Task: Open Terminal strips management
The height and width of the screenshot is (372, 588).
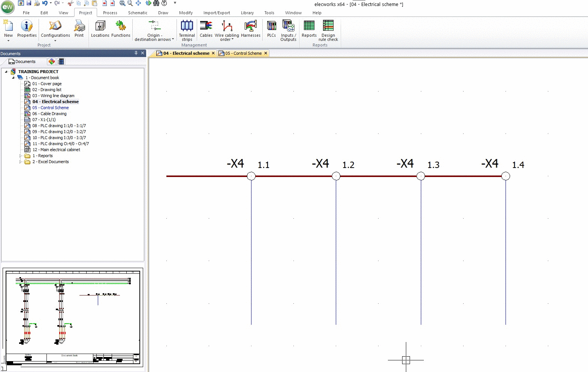Action: (187, 31)
